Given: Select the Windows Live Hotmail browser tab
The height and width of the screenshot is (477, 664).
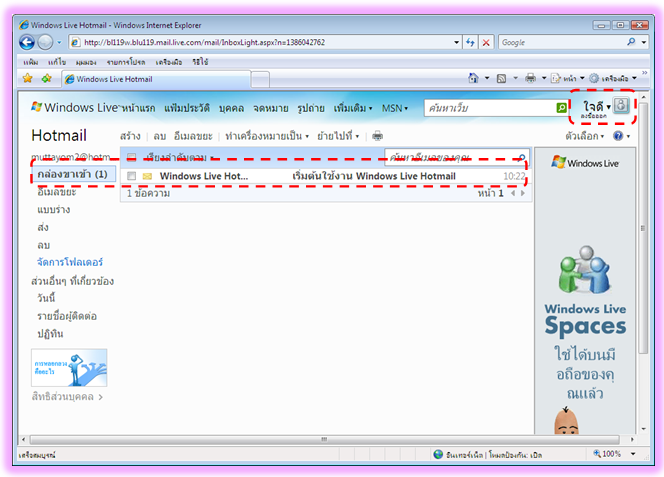Looking at the screenshot, I should 156,79.
